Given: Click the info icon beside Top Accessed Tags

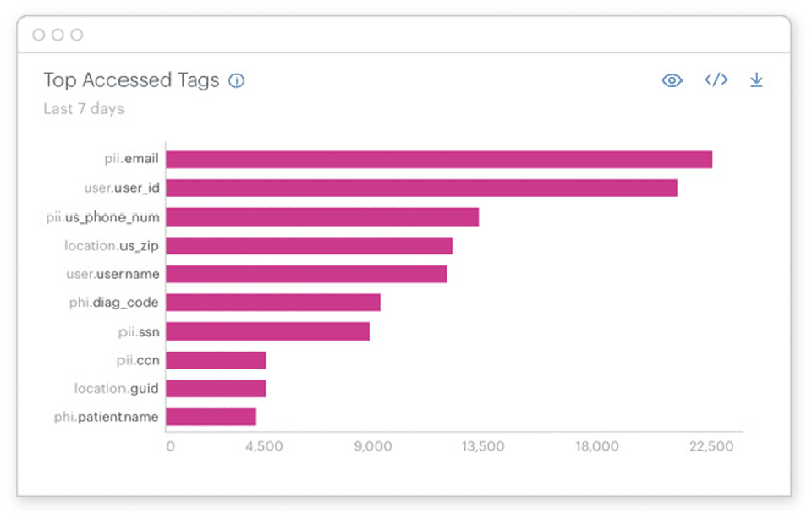Looking at the screenshot, I should 237,80.
